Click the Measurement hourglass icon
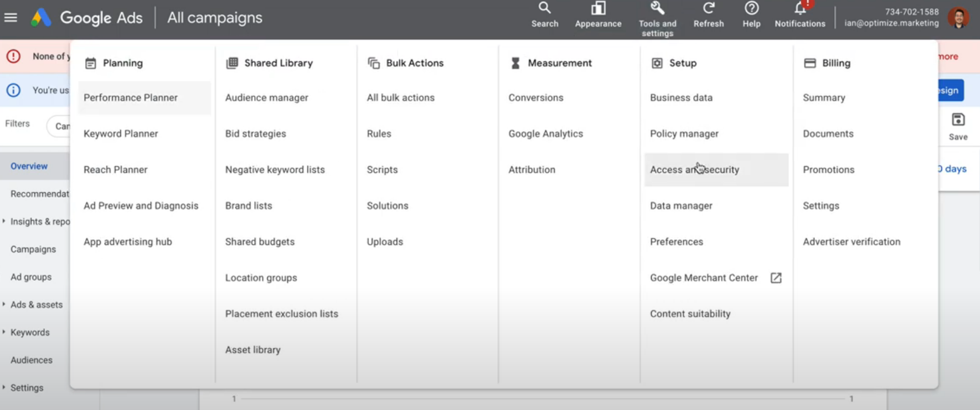The height and width of the screenshot is (410, 980). [x=515, y=63]
